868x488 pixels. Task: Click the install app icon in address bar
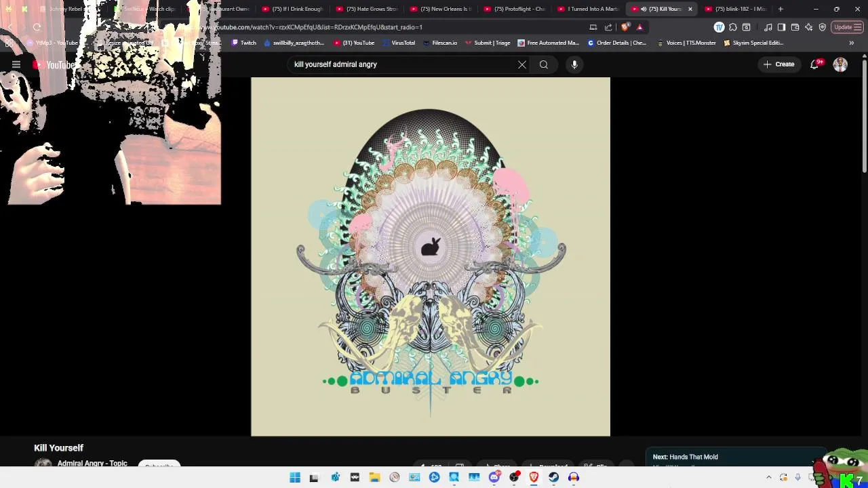pos(593,27)
